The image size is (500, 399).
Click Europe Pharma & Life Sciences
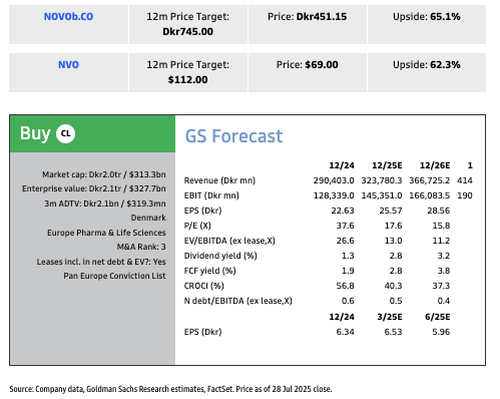106,232
